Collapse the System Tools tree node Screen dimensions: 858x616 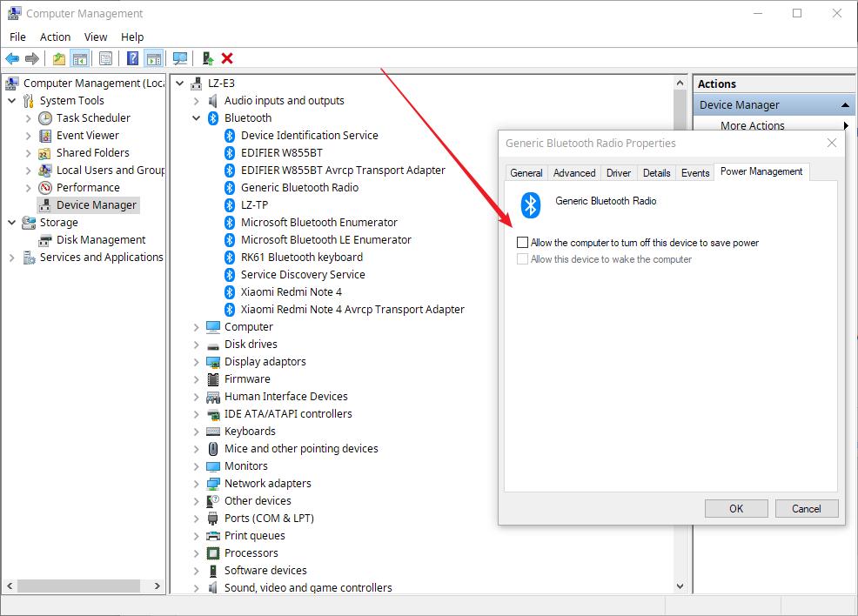tap(11, 101)
